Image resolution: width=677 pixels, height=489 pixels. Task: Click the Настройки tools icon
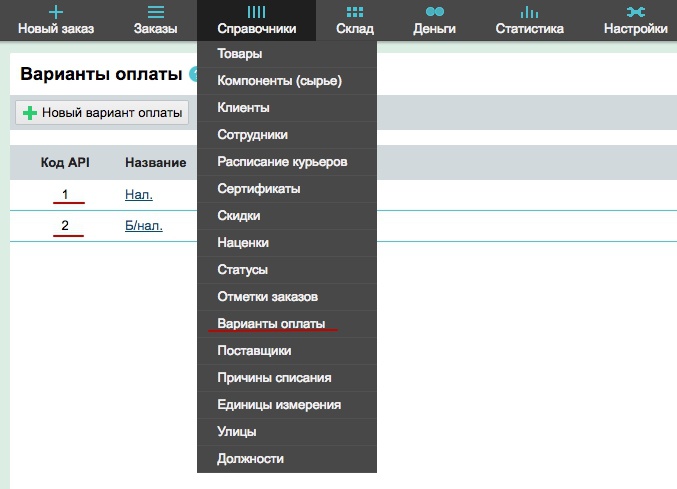[x=635, y=12]
